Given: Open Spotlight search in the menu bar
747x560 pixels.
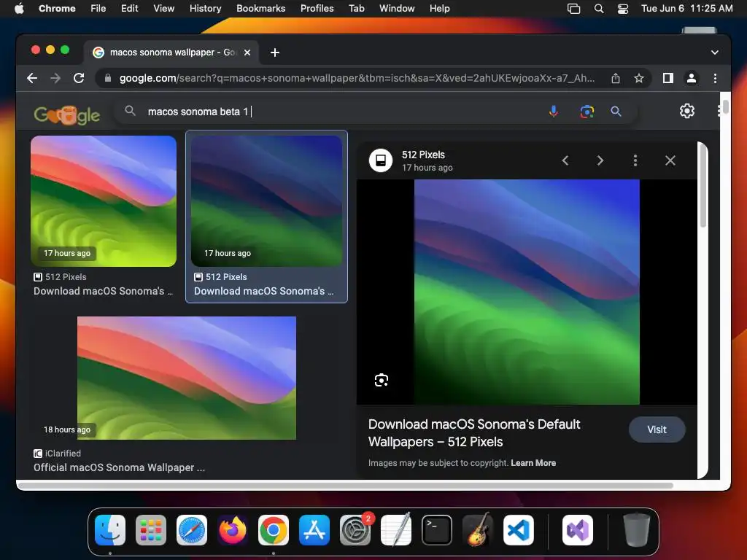Looking at the screenshot, I should tap(599, 9).
